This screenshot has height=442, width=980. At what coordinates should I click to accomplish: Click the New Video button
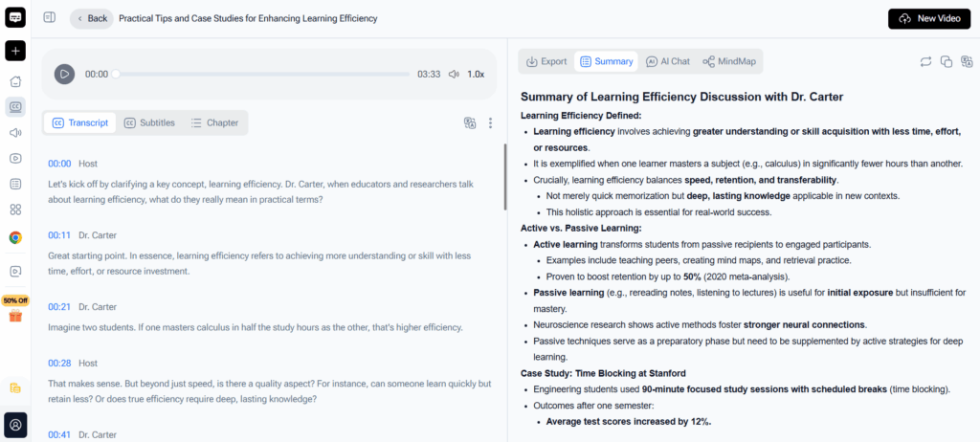[x=928, y=18]
